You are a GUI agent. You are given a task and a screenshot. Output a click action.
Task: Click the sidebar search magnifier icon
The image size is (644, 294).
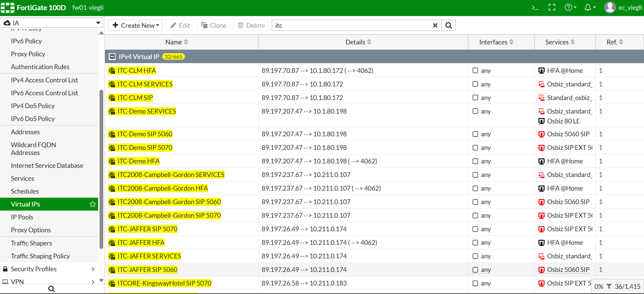[51, 289]
